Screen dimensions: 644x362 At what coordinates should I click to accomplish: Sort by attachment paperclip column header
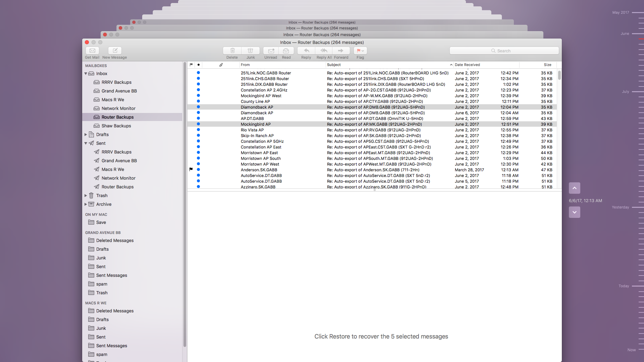221,65
